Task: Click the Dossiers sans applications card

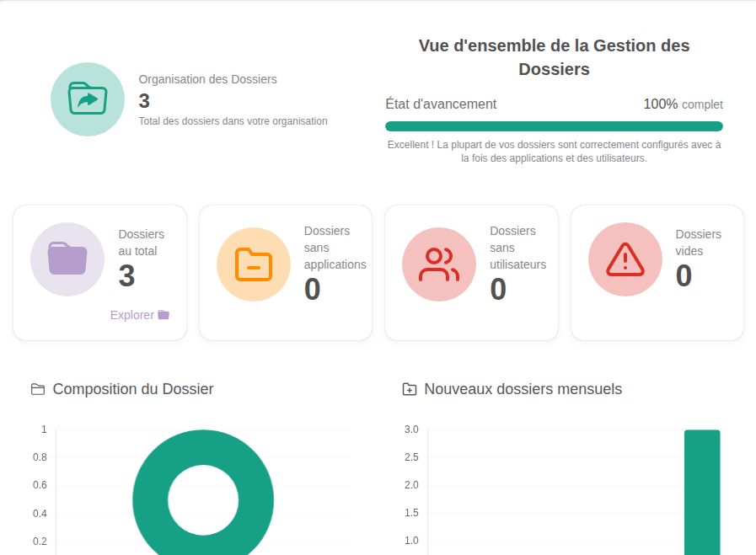Action: [x=285, y=271]
